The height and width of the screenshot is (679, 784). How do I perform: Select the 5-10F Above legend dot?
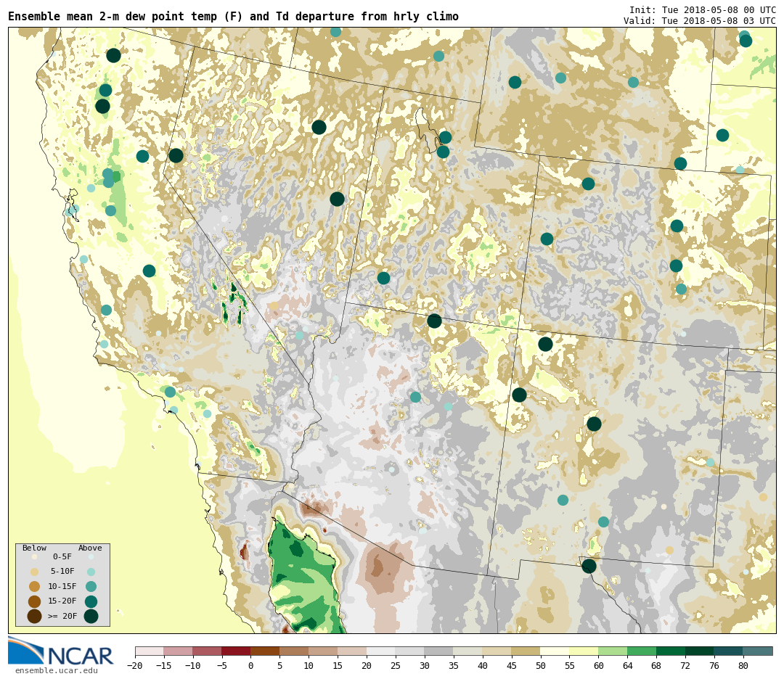click(91, 572)
